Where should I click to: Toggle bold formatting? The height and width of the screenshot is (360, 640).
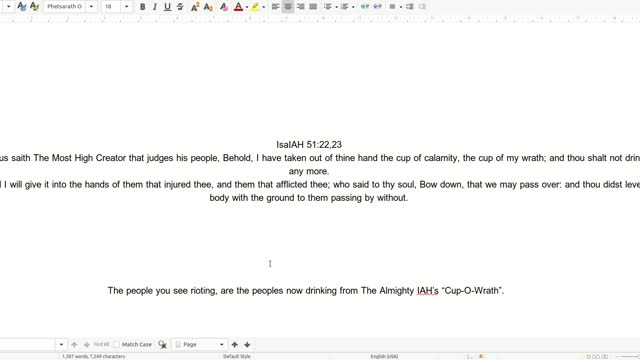tap(142, 7)
